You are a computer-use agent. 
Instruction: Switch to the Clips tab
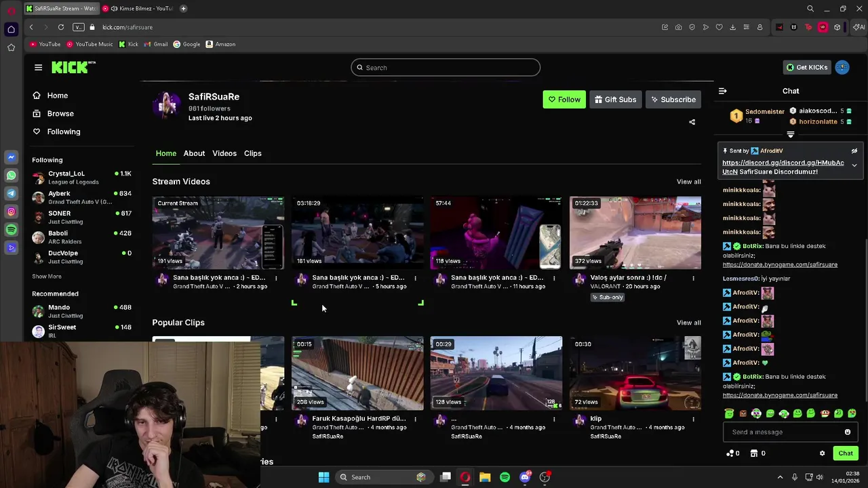click(x=253, y=153)
